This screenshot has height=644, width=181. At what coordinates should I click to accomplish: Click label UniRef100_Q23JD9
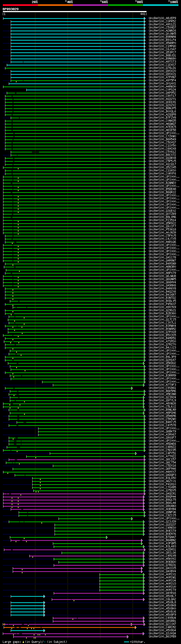pyautogui.click(x=162, y=522)
